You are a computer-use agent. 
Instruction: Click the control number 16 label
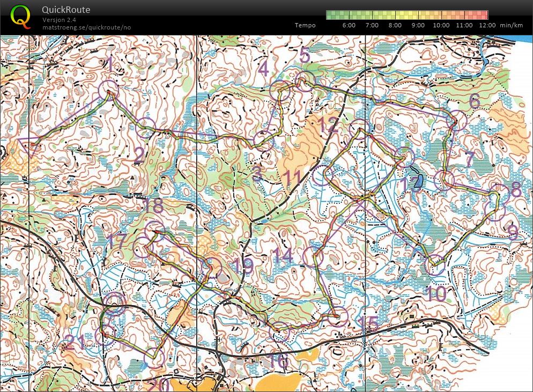coord(278,360)
